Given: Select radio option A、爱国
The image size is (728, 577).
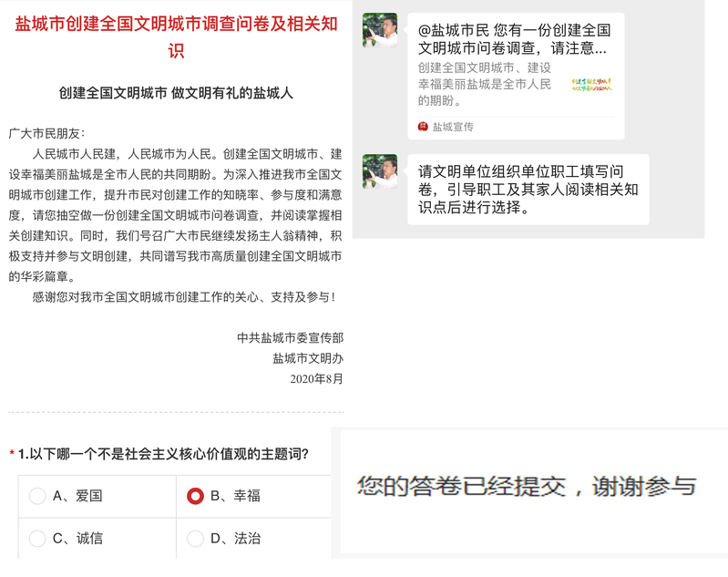Looking at the screenshot, I should [37, 496].
